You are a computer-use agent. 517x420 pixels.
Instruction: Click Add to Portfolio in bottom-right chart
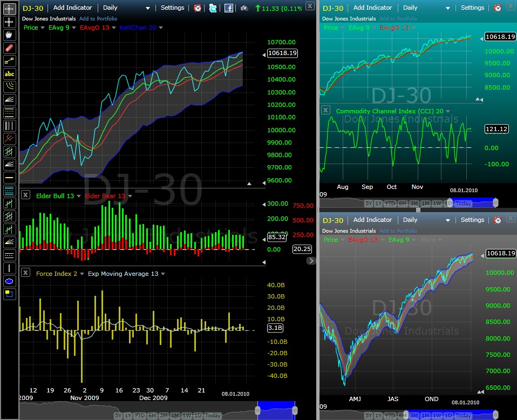pyautogui.click(x=398, y=231)
